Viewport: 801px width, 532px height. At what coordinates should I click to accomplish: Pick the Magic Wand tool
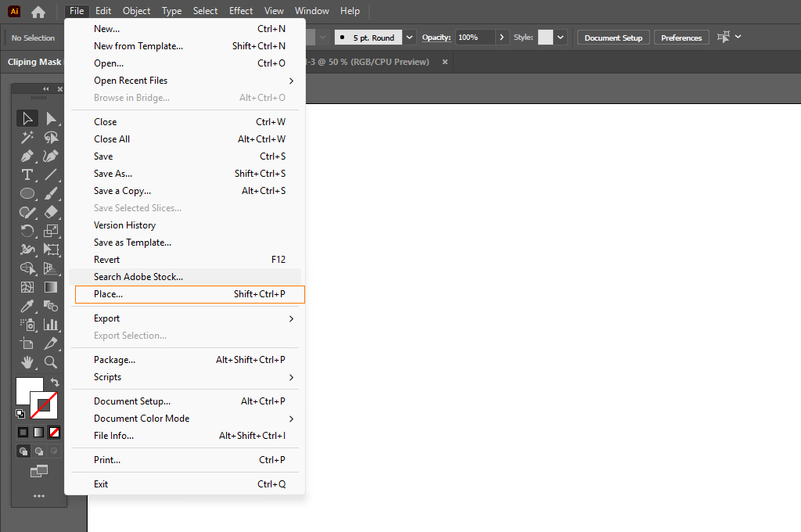pyautogui.click(x=27, y=137)
